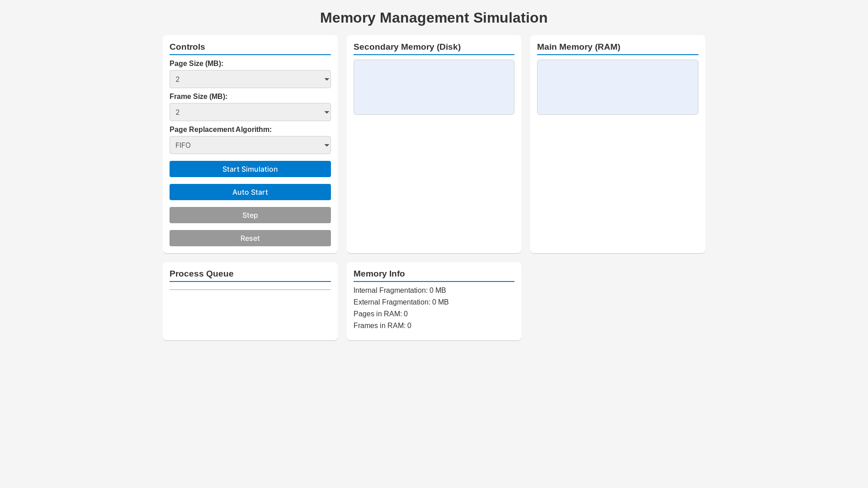
Task: Click the Frame Size (MB) label
Action: (x=198, y=97)
